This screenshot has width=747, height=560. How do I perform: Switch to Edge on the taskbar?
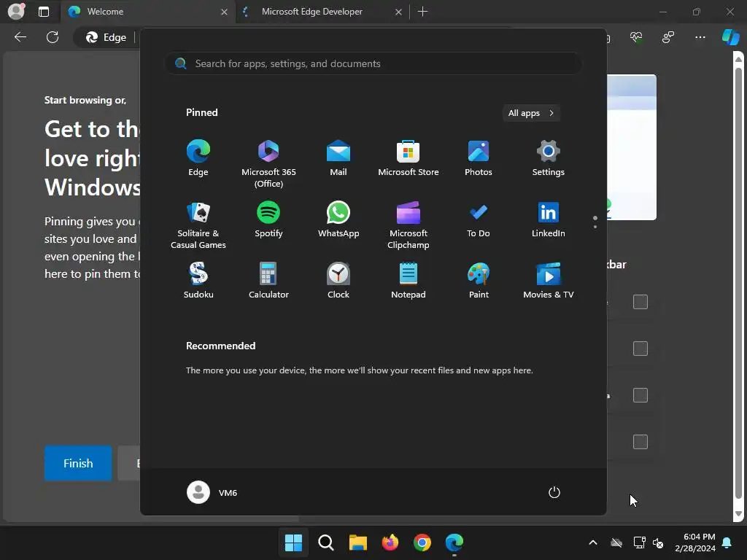coord(454,542)
